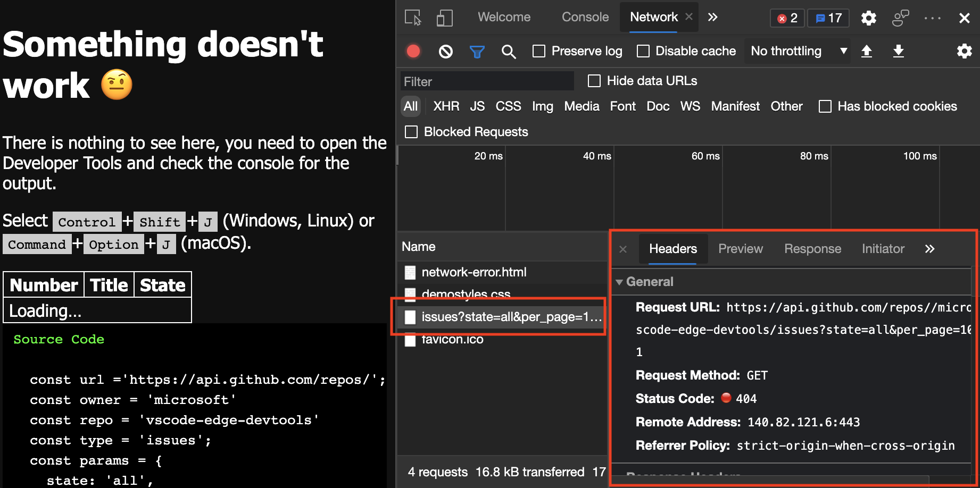This screenshot has width=980, height=488.
Task: Open the Headers details tab
Action: point(673,249)
